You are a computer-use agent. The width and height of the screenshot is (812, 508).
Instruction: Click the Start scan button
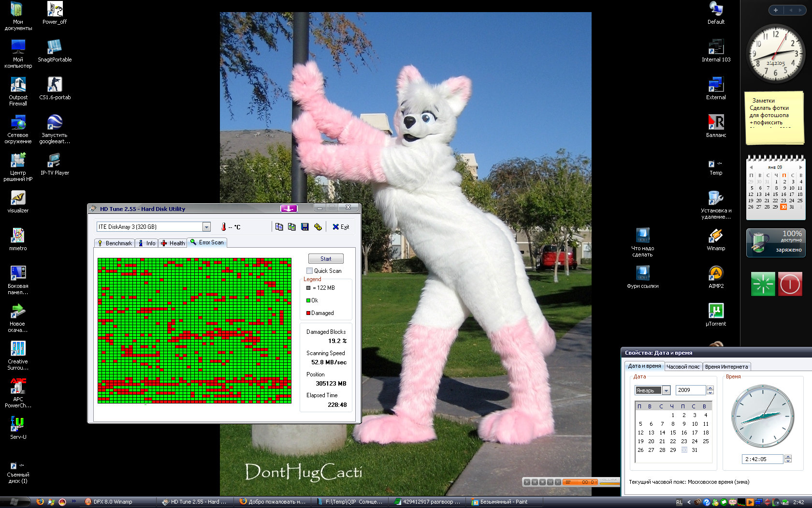[x=326, y=259]
